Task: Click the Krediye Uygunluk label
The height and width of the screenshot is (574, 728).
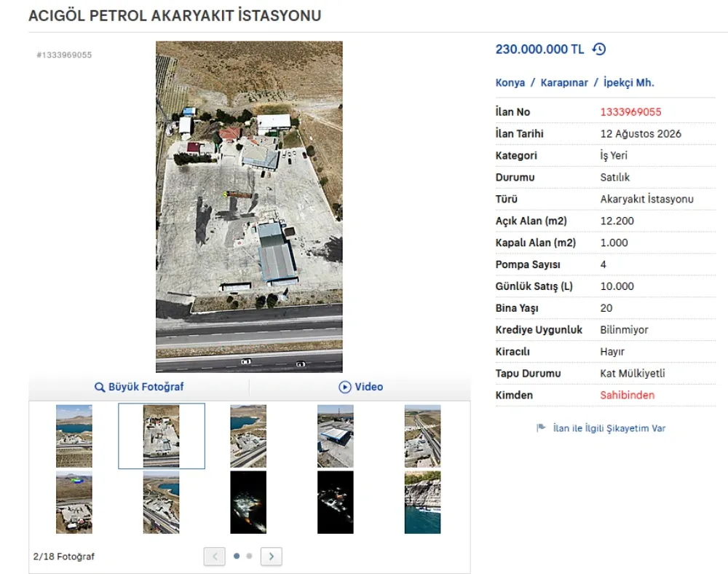Action: click(539, 330)
